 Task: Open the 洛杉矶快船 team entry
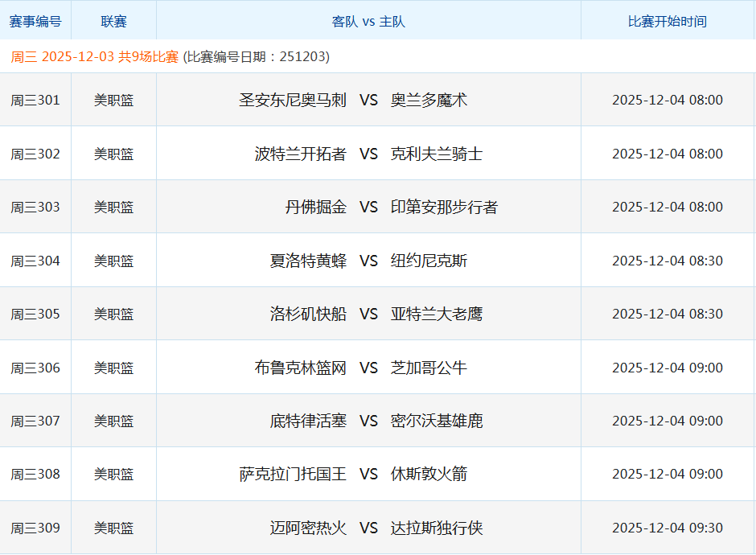[308, 314]
